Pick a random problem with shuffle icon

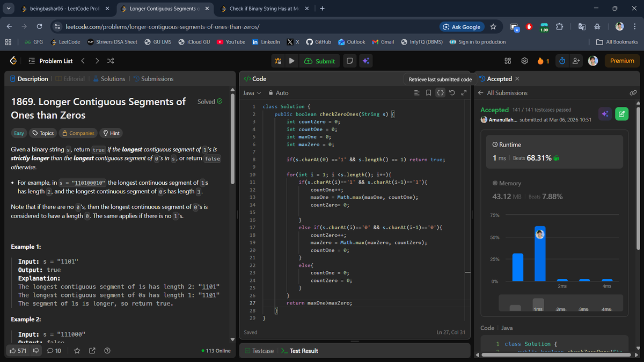pos(111,61)
